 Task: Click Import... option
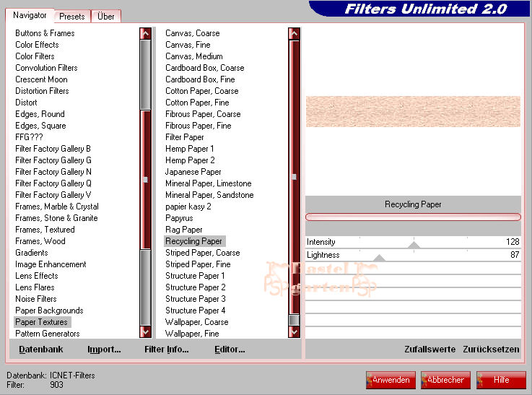(104, 350)
